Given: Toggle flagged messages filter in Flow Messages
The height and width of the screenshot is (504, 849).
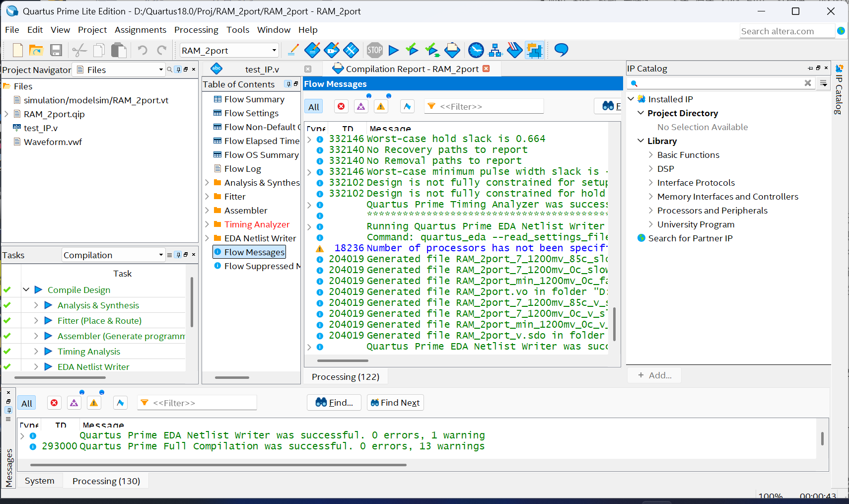Looking at the screenshot, I should [x=407, y=106].
